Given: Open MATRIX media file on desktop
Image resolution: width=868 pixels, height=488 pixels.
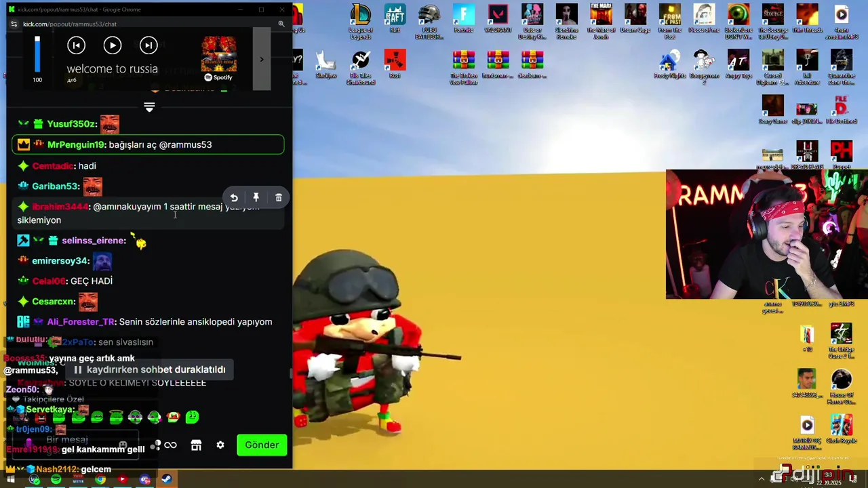Looking at the screenshot, I should click(807, 434).
